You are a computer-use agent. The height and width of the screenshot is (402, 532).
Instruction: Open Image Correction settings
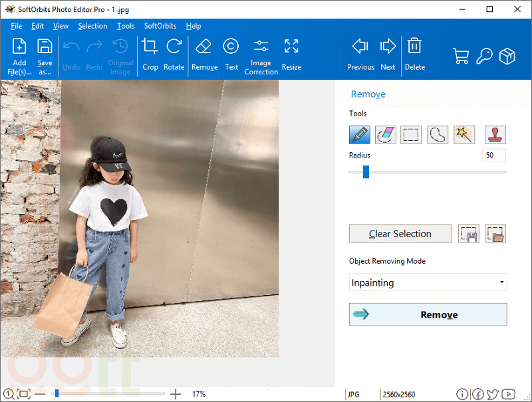261,56
